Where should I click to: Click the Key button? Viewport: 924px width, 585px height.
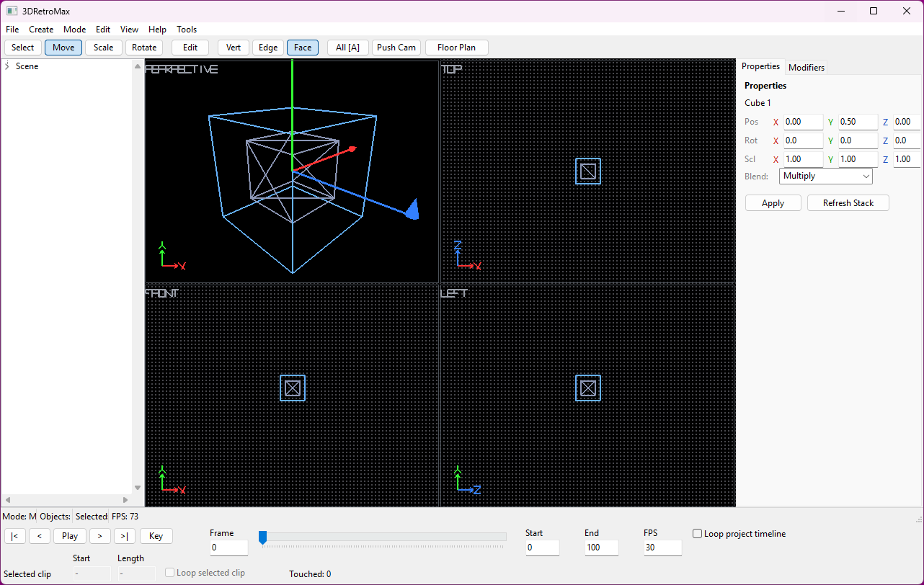156,536
